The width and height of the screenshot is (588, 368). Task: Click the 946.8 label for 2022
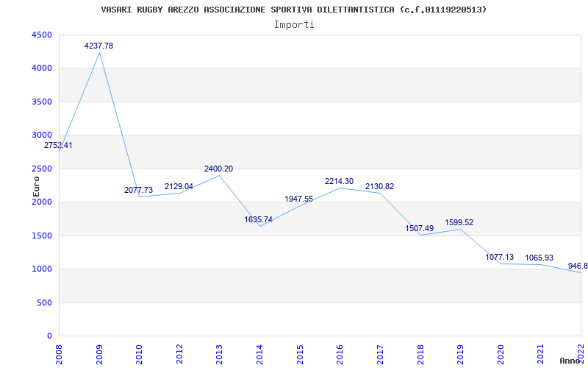point(578,266)
